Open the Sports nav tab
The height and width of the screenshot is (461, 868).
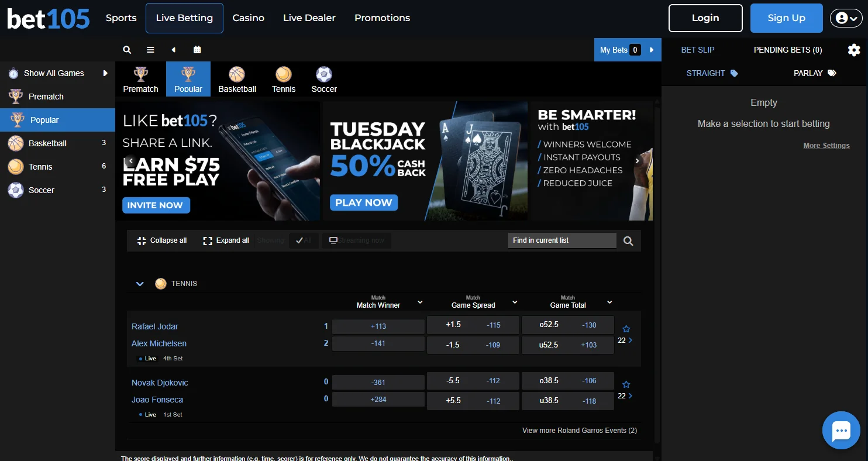(x=121, y=18)
